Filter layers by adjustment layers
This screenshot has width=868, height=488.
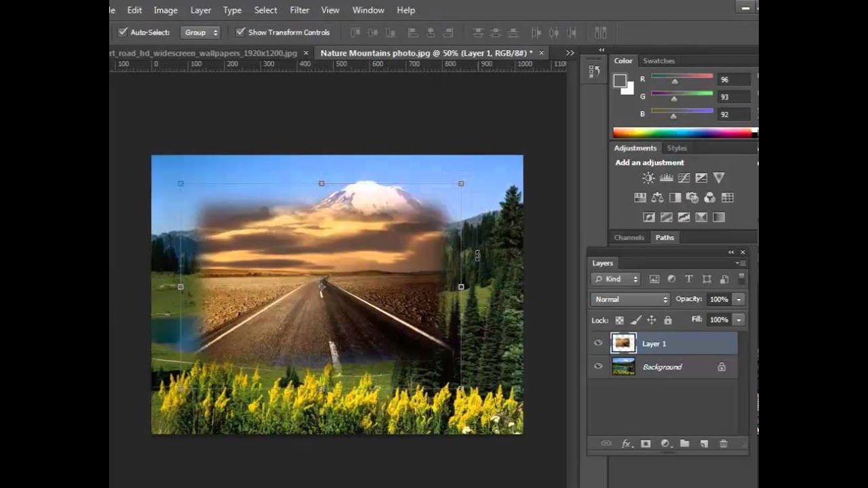pos(671,279)
